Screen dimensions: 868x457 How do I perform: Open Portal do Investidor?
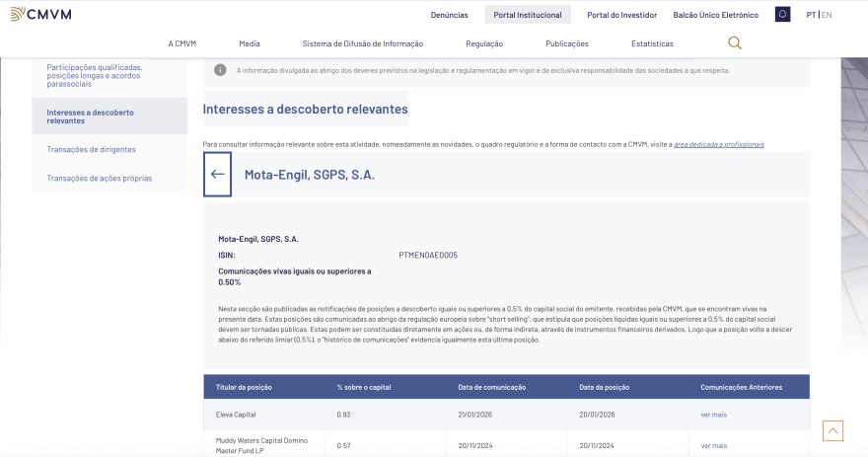[621, 15]
